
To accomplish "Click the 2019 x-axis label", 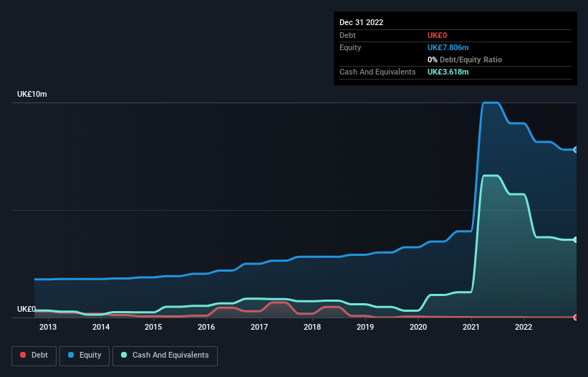I will click(365, 327).
